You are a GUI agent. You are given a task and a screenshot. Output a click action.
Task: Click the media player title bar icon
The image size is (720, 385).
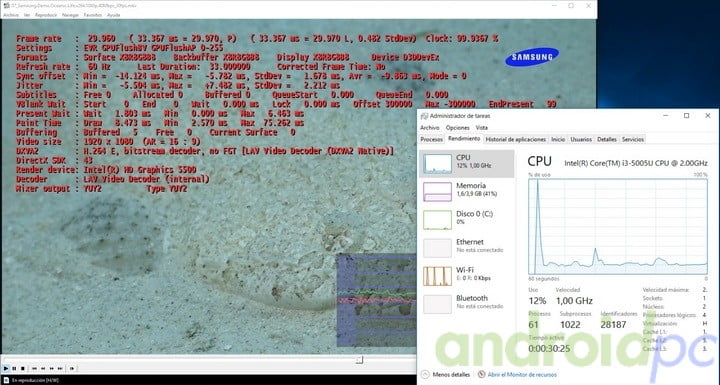(x=6, y=6)
